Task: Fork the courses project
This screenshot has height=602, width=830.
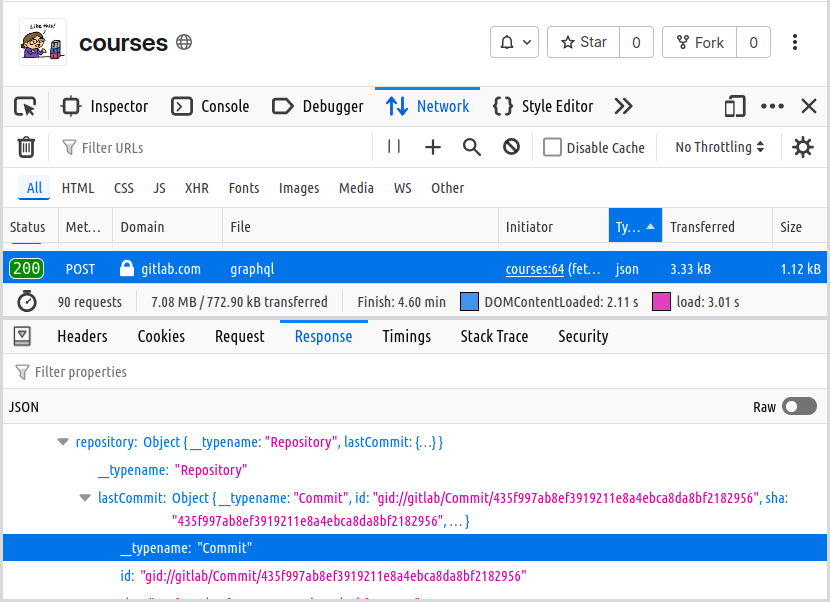Action: 699,42
